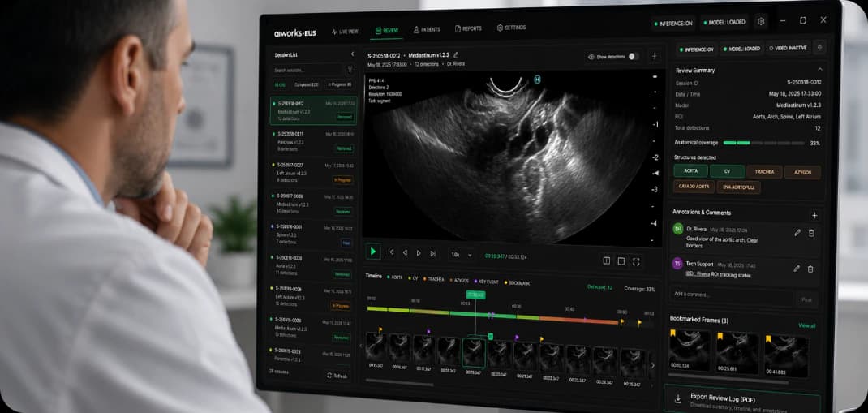Select the CV structure tag
This screenshot has width=868, height=413.
tap(728, 172)
